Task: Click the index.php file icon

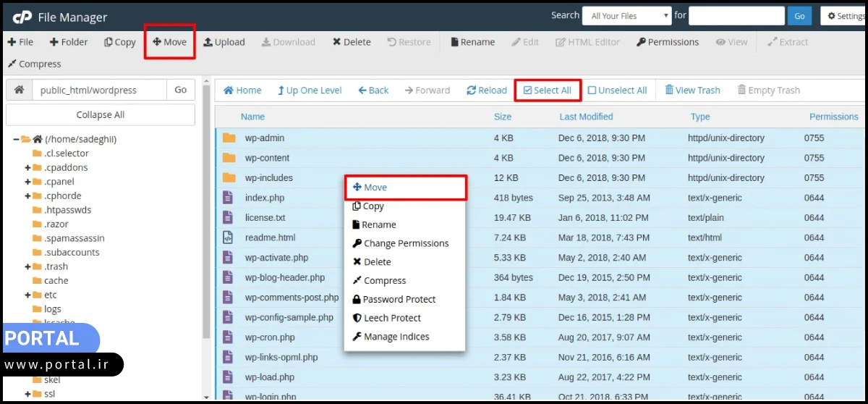Action: point(228,198)
